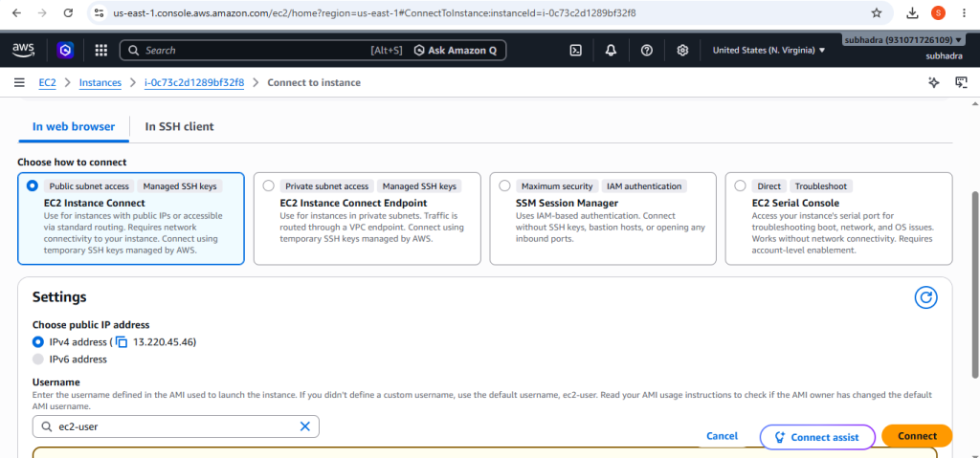Go forward in browser history
980x458 pixels.
pyautogui.click(x=42, y=12)
